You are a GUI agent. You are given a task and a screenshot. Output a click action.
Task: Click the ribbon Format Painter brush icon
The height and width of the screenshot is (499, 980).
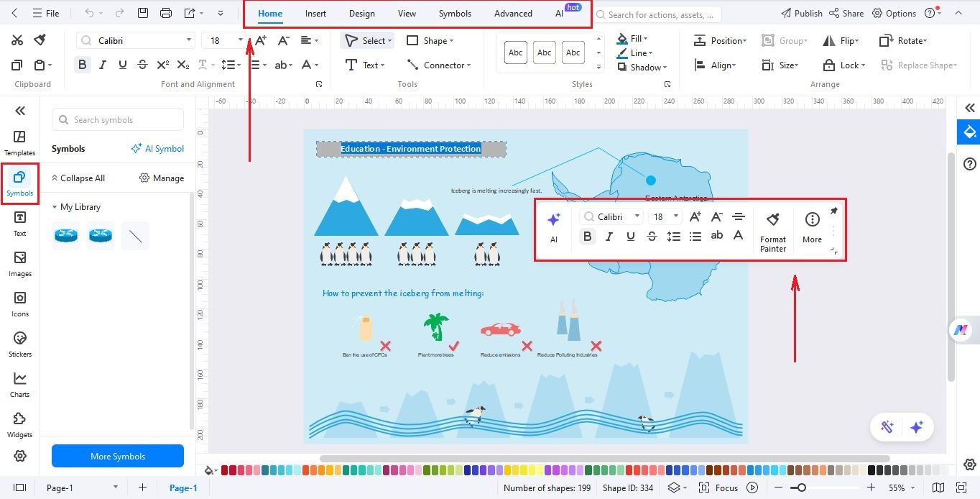40,40
